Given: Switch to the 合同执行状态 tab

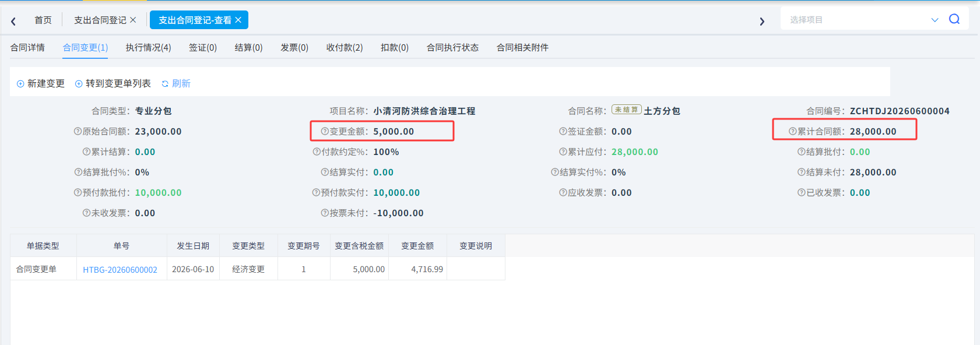Looking at the screenshot, I should point(452,47).
